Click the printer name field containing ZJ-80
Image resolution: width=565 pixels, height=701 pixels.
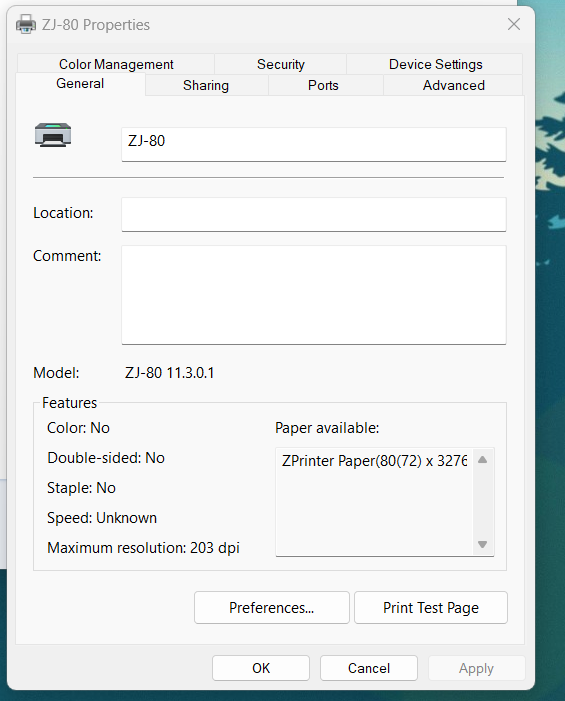pos(314,144)
